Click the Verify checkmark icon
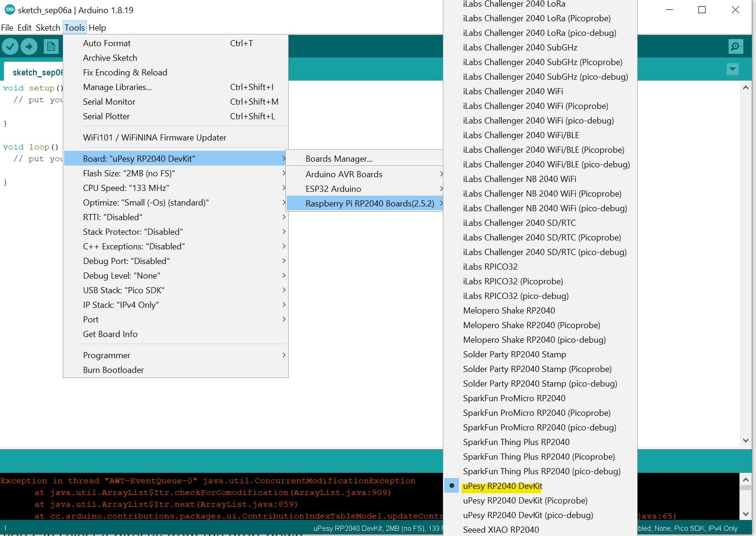Screen dimensions: 756x536 point(10,46)
